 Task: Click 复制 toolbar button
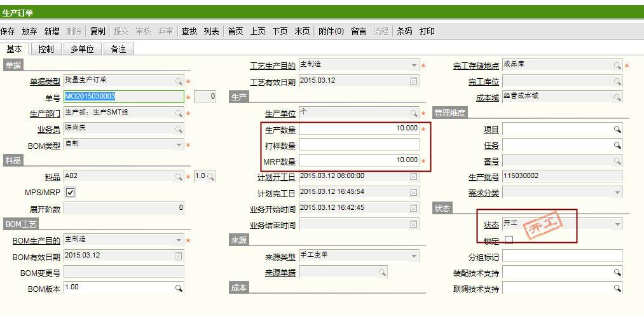point(98,31)
